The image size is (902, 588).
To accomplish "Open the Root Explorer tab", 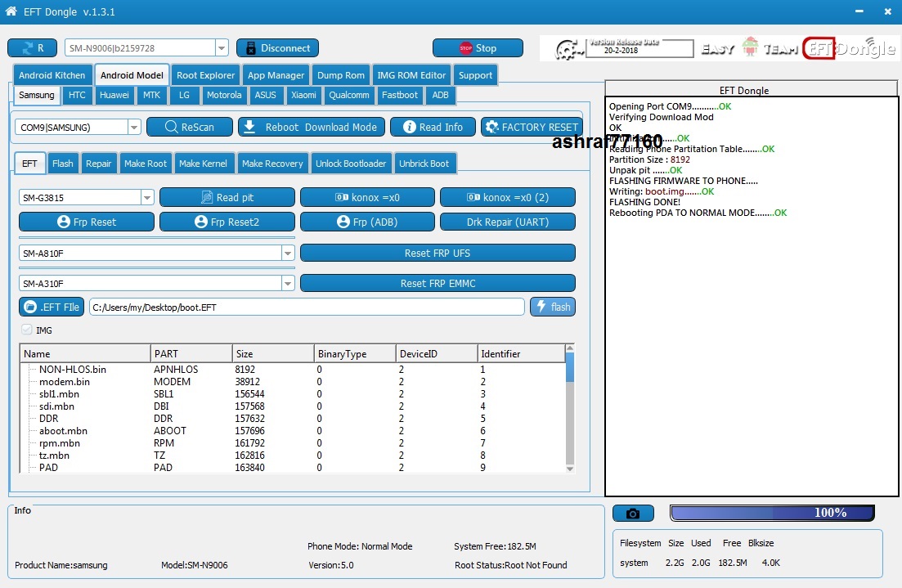I will coord(205,75).
